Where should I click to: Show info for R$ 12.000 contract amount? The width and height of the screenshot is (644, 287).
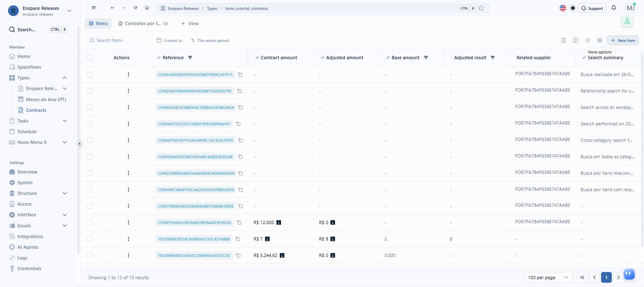pos(279,222)
